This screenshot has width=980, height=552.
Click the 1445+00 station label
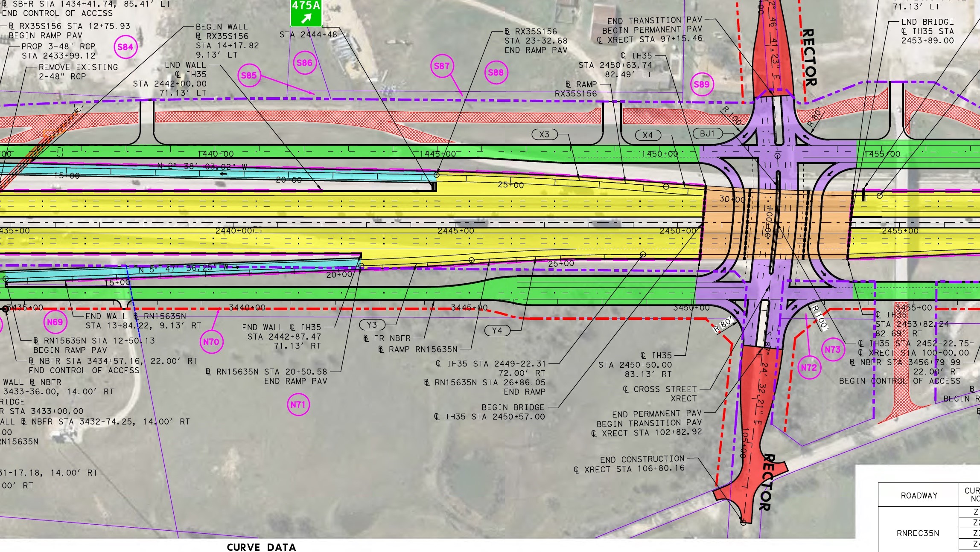click(437, 154)
